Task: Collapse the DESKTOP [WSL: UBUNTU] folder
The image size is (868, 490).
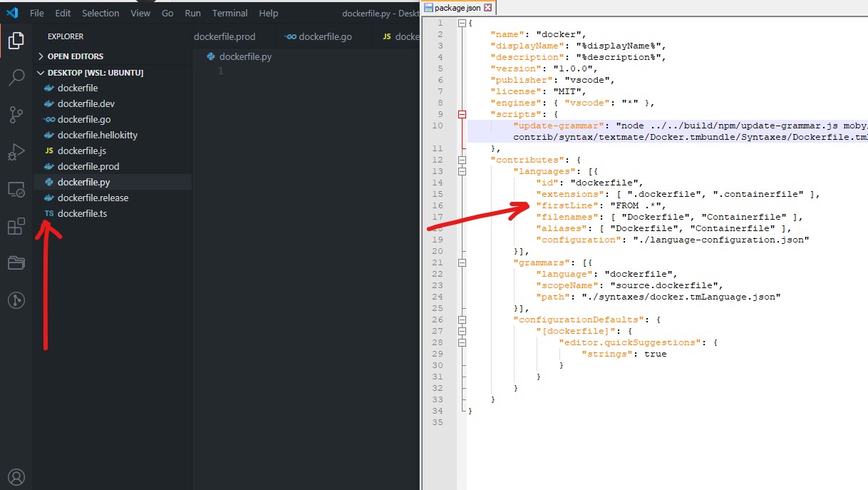Action: 113,73
